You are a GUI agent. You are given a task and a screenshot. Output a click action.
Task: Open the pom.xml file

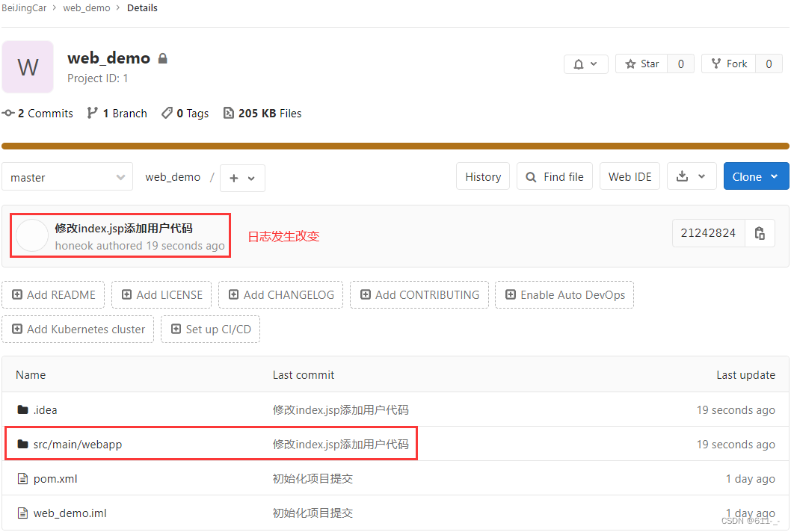click(x=55, y=478)
